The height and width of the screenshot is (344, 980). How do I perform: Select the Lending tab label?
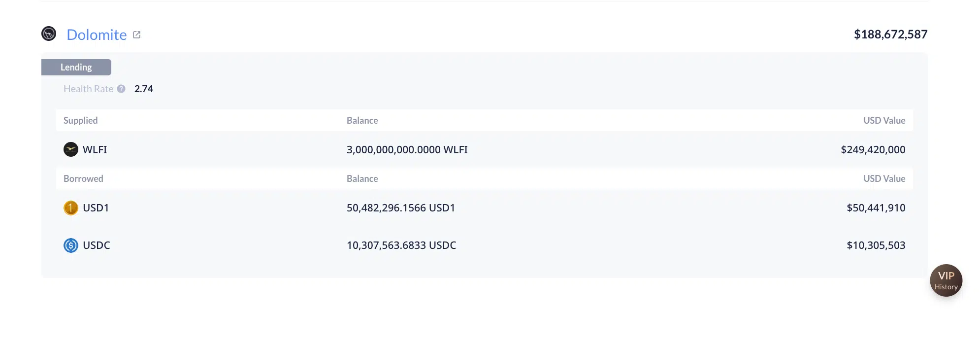point(76,67)
